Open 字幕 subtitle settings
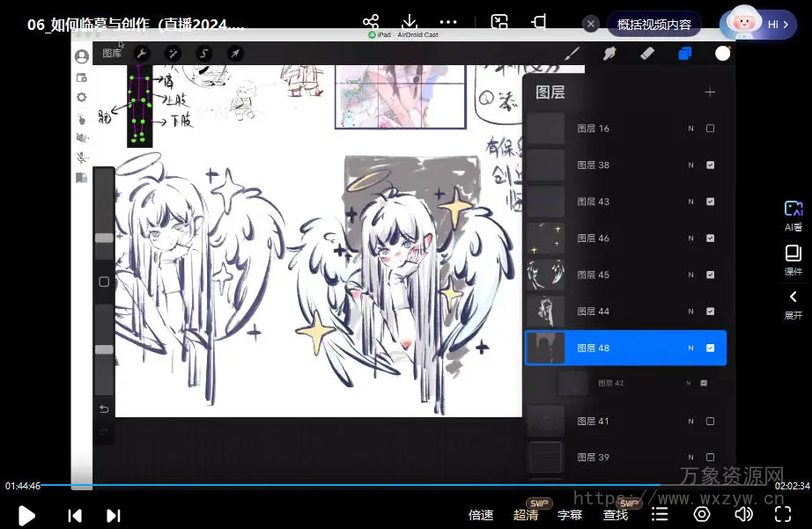812x529 pixels. click(x=570, y=515)
